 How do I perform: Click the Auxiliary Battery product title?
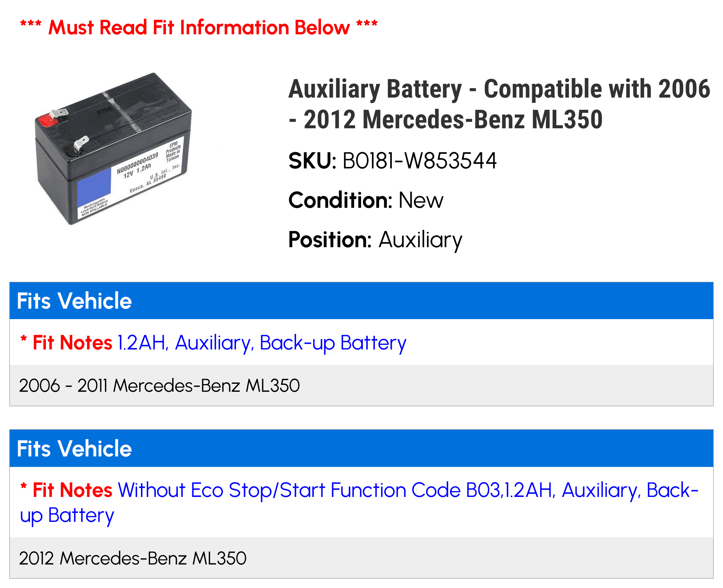point(499,104)
